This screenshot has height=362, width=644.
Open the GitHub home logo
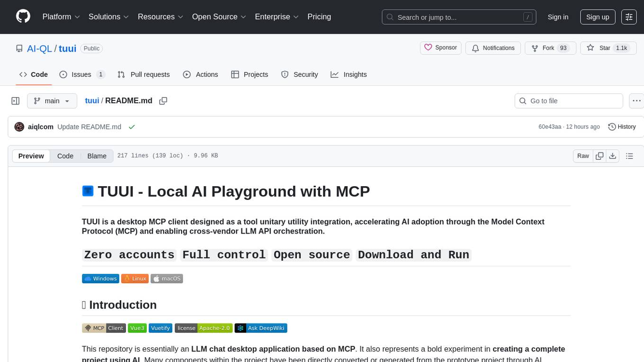click(23, 17)
